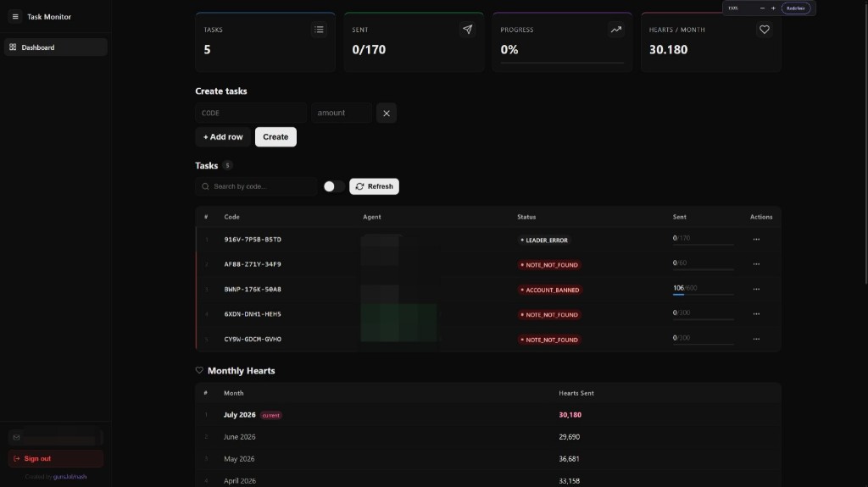Open the actions menu for task BWNP-176K-50A8
This screenshot has width=868, height=487.
coord(756,289)
